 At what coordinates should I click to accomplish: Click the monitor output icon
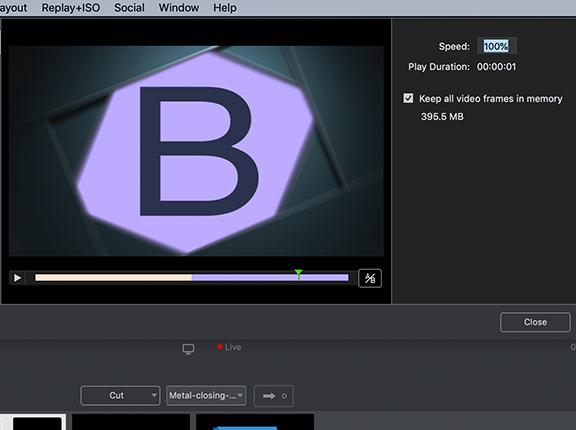188,349
